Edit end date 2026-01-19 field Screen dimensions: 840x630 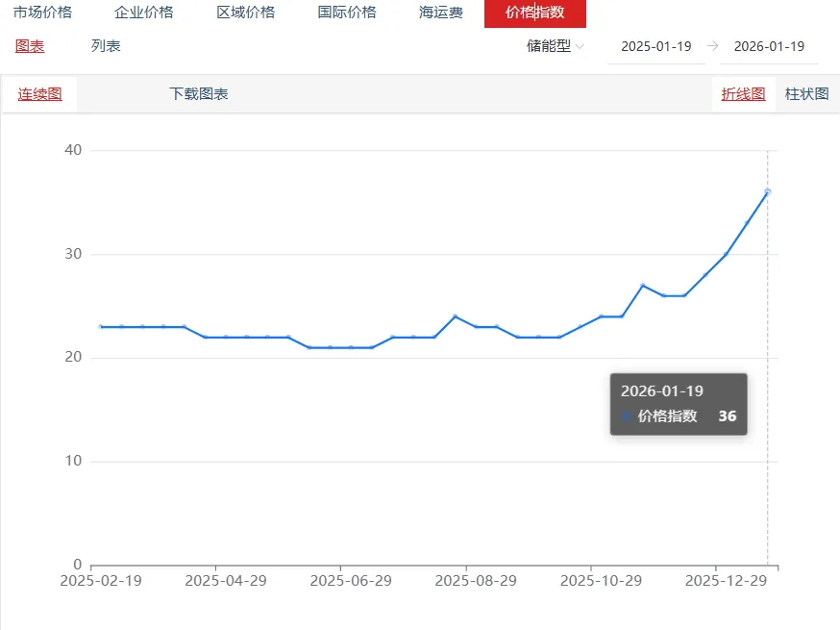point(769,46)
